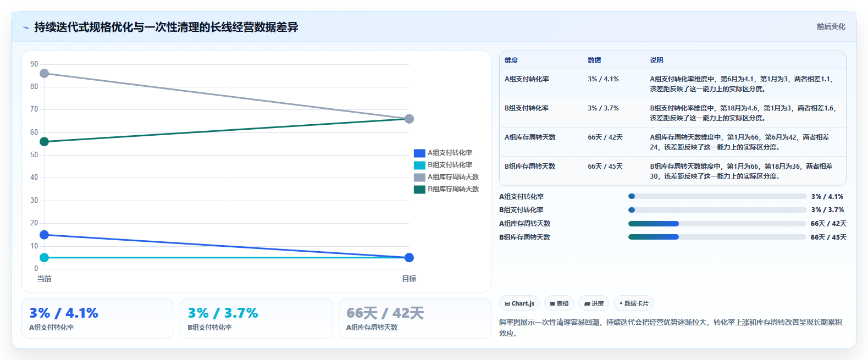Click table value 3% / 4.1%
The image size is (868, 360).
603,79
